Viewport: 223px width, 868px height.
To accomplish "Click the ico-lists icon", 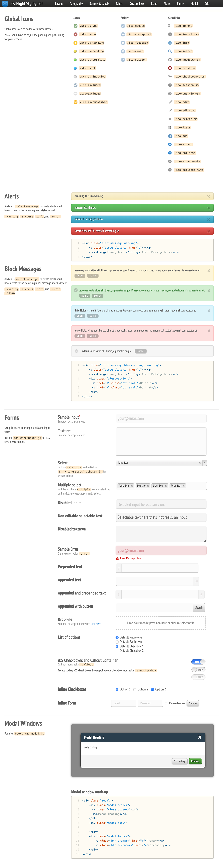I will (x=170, y=127).
